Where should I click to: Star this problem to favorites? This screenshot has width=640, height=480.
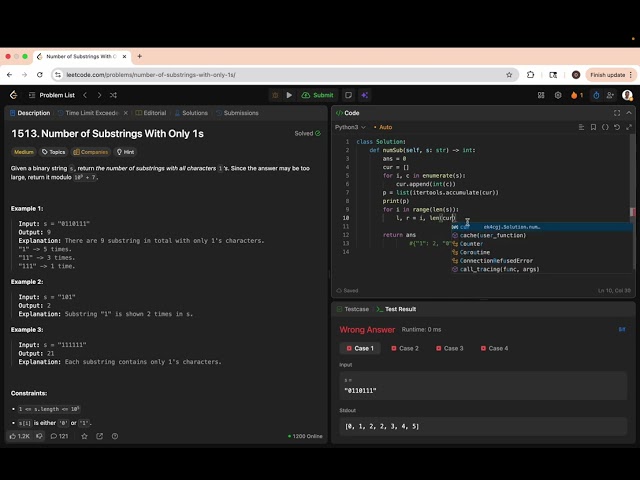pyautogui.click(x=85, y=436)
